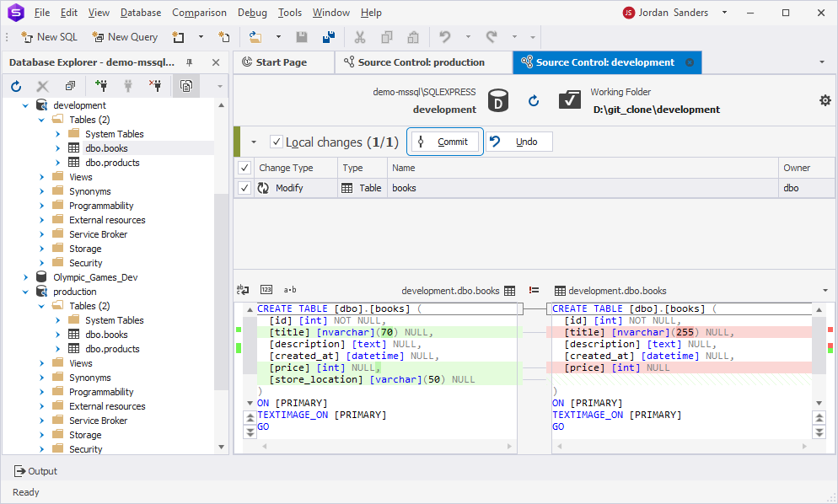Viewport: 838px width, 504px height.
Task: Open the Comparison menu
Action: pyautogui.click(x=199, y=13)
